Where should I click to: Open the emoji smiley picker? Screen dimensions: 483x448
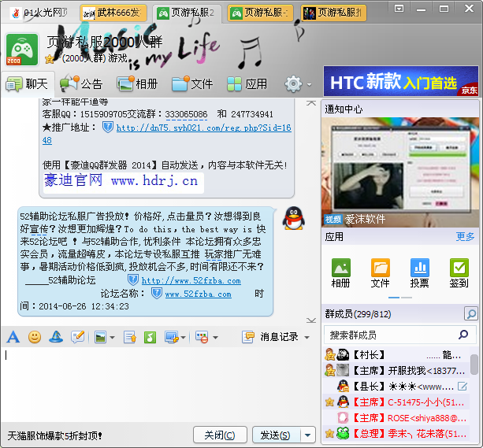pos(35,337)
